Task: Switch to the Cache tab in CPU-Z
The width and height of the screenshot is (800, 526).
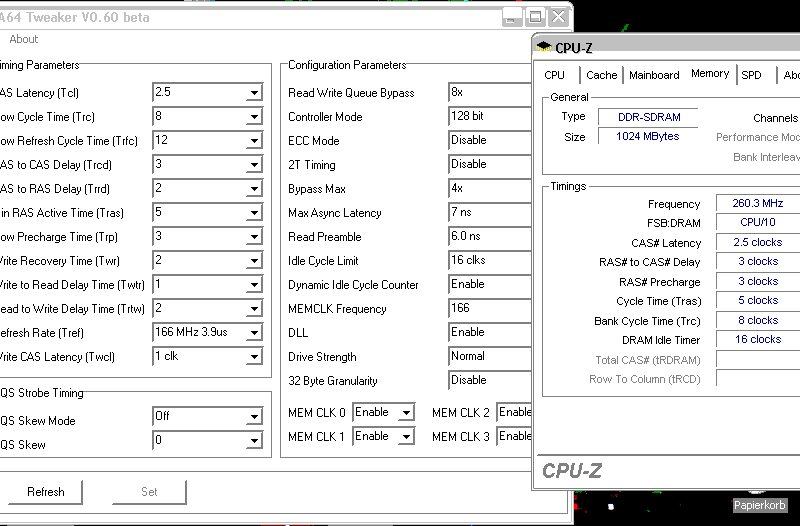Action: [602, 76]
